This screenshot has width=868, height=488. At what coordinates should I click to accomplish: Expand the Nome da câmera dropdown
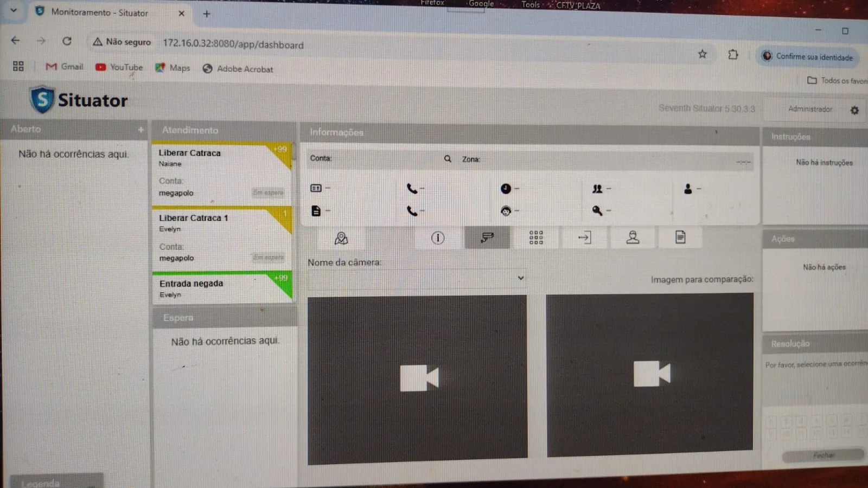click(x=416, y=278)
